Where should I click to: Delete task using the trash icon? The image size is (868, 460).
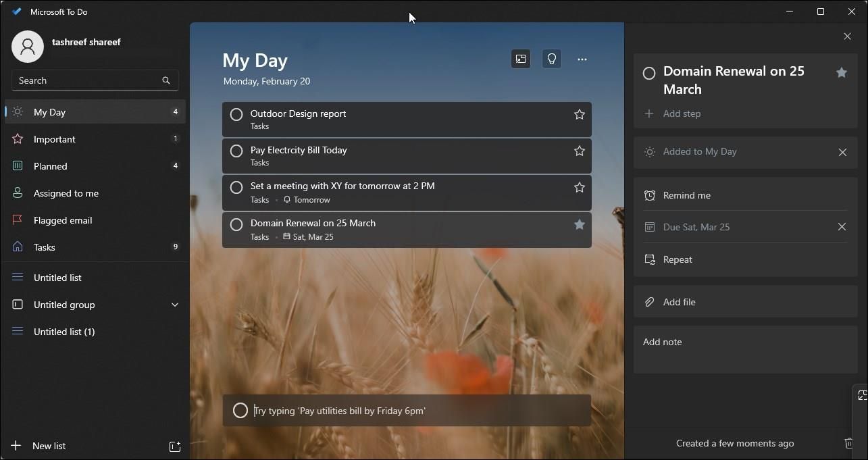pos(848,443)
